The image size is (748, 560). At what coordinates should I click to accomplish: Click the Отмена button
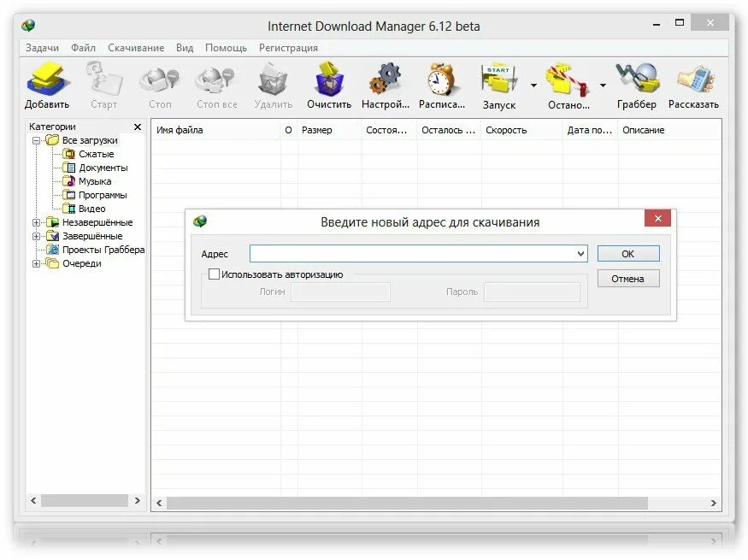point(628,279)
